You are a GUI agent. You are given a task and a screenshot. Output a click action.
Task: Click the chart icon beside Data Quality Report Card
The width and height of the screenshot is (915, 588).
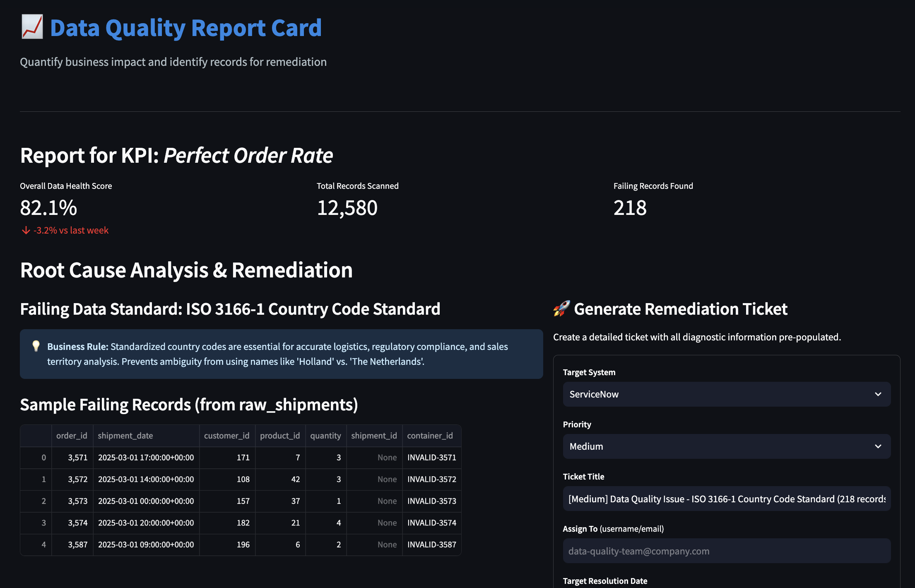(32, 27)
